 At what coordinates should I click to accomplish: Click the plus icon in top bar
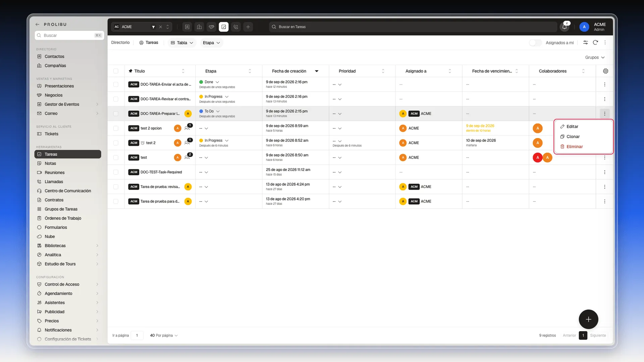(248, 27)
